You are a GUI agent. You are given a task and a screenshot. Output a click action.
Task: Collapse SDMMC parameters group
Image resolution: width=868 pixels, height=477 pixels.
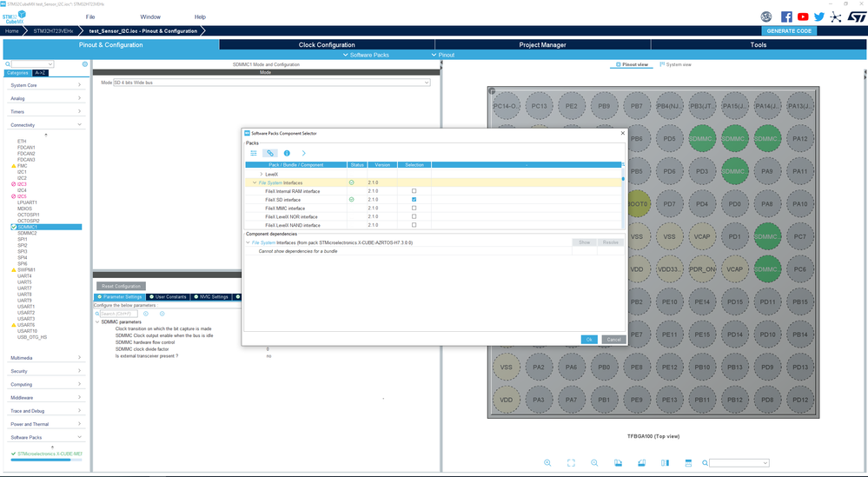[x=97, y=322]
